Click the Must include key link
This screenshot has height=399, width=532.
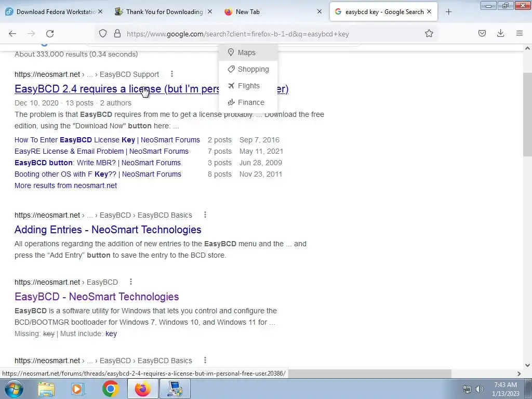click(x=111, y=334)
